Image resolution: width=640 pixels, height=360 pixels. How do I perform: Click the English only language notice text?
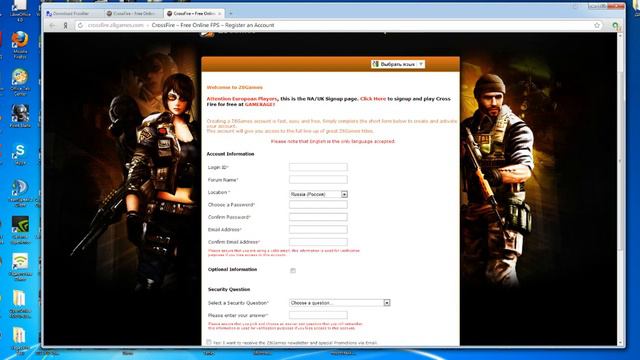(x=333, y=141)
